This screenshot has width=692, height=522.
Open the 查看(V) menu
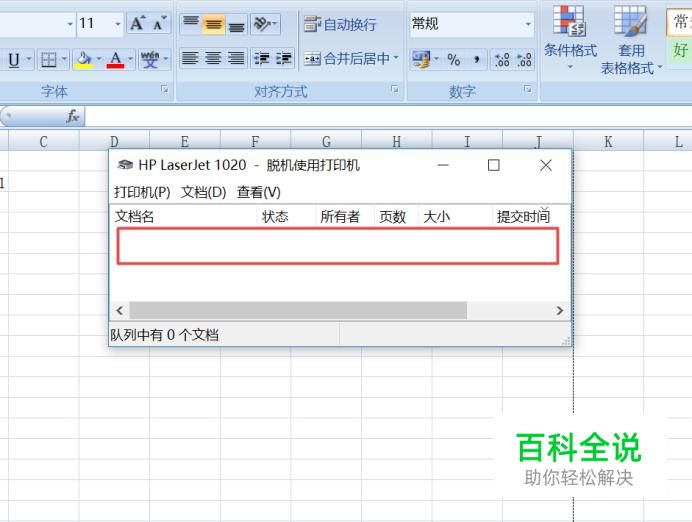coord(259,192)
